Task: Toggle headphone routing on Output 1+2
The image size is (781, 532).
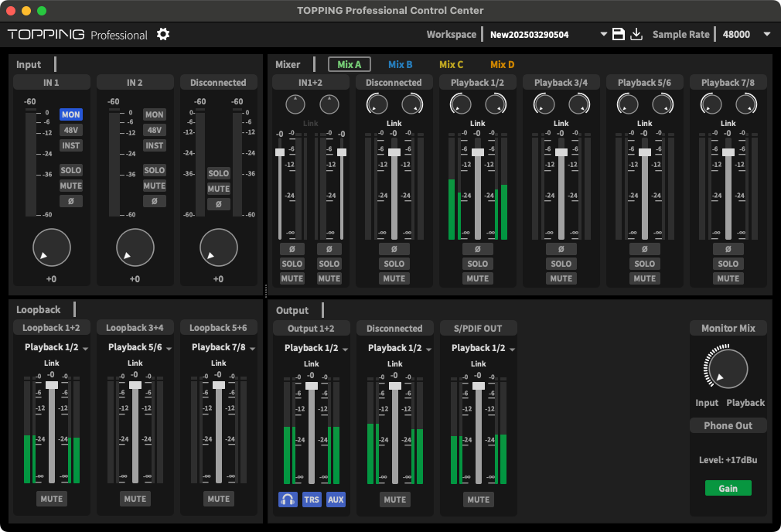Action: click(288, 499)
